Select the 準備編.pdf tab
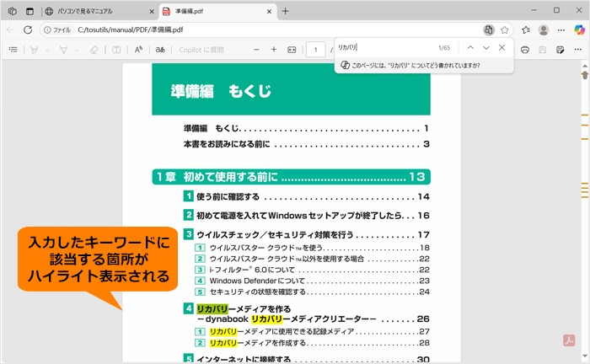The width and height of the screenshot is (590, 364). (x=218, y=11)
